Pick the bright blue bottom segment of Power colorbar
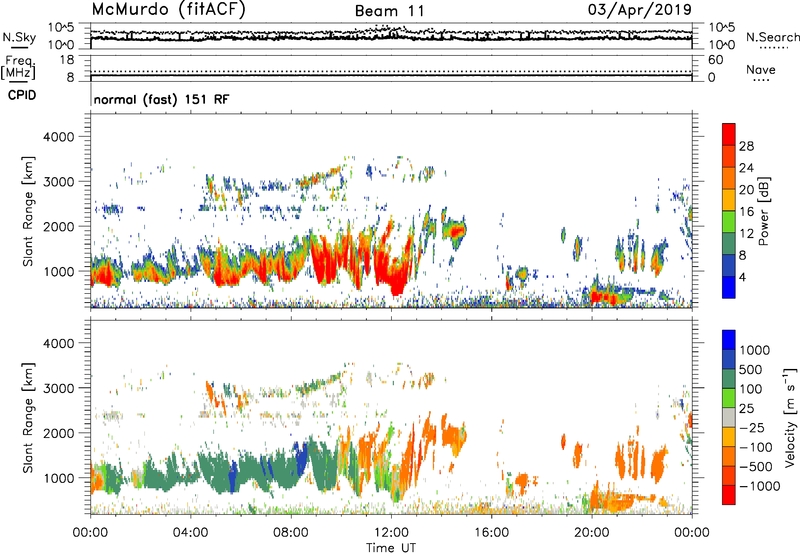Viewport: 800px width, 554px height. tap(729, 287)
